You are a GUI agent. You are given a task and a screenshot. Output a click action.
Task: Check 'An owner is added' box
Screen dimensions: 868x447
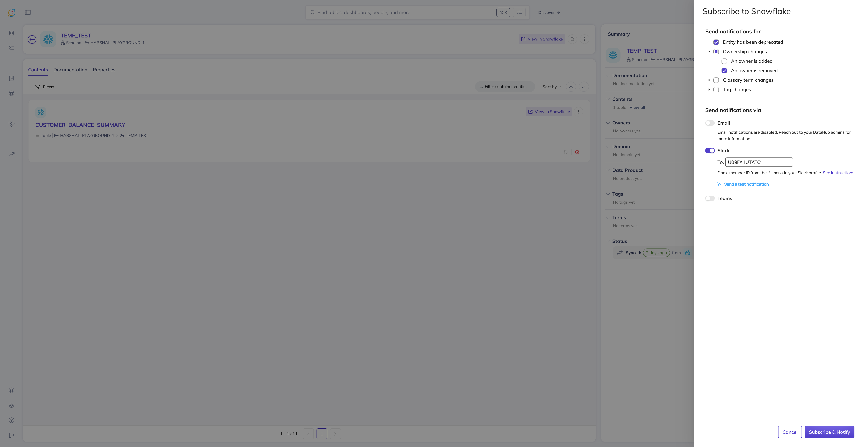(724, 61)
